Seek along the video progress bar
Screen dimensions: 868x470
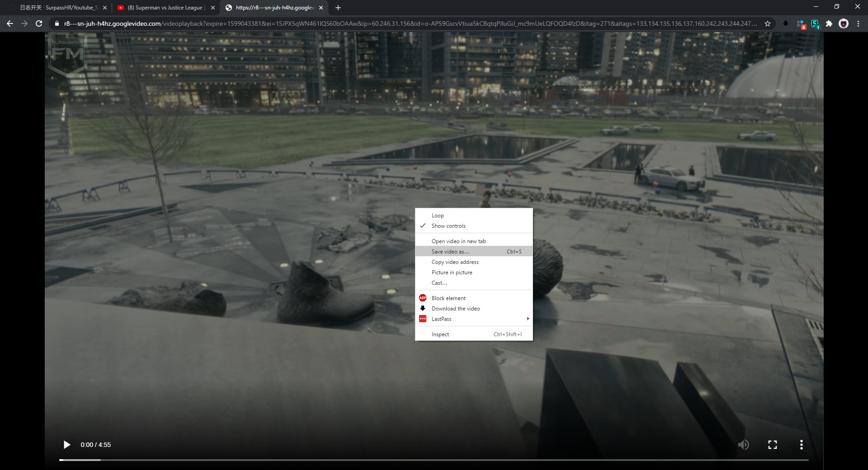[x=434, y=460]
